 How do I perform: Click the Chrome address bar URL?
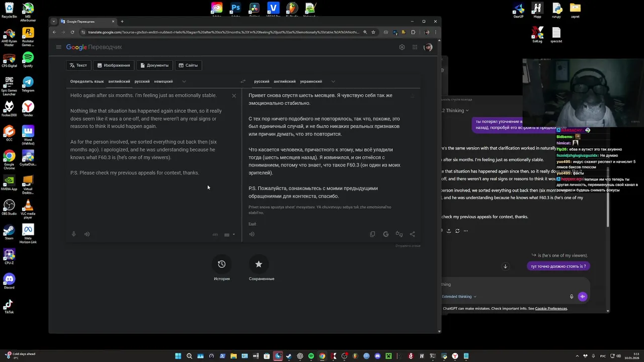[224, 32]
